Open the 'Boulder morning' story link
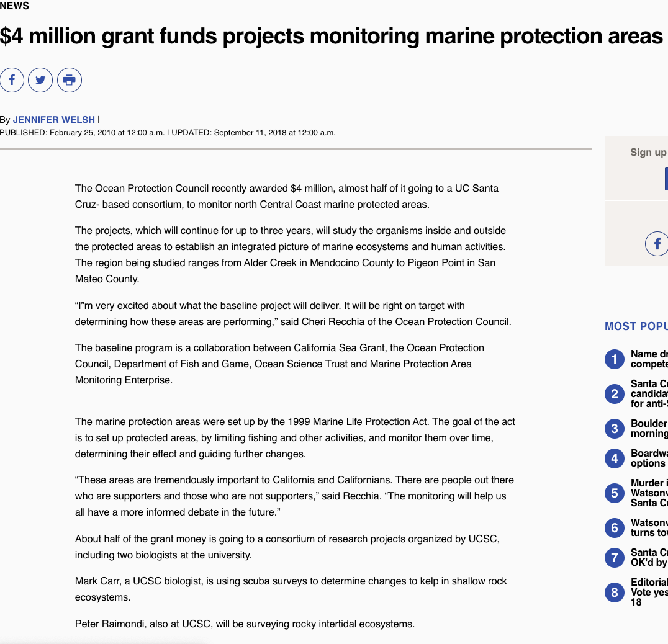This screenshot has height=644, width=668. pos(649,428)
